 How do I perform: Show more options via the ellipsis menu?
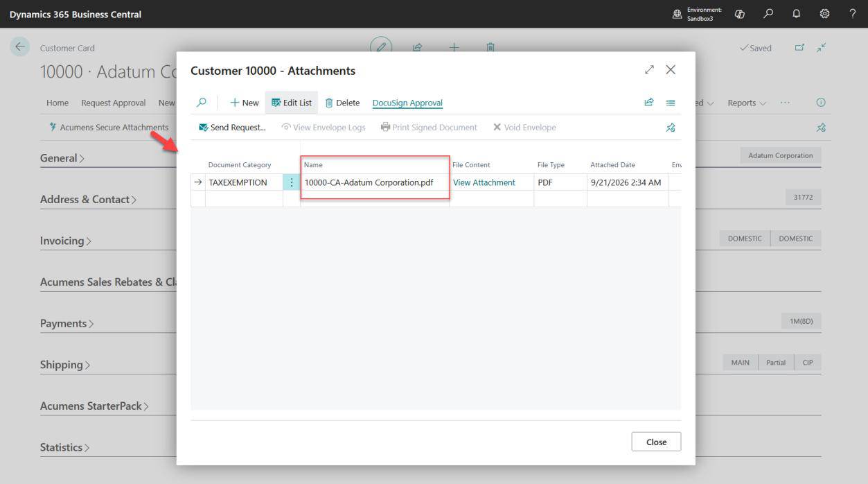click(785, 103)
